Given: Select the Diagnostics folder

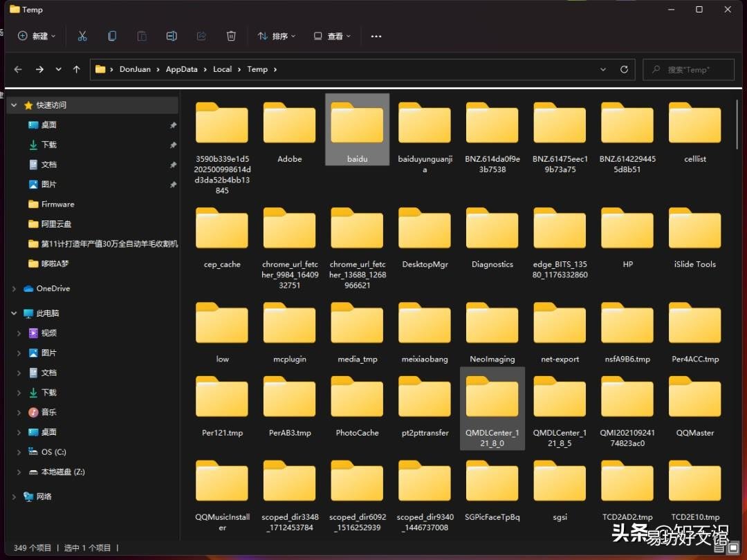Looking at the screenshot, I should pyautogui.click(x=492, y=237).
